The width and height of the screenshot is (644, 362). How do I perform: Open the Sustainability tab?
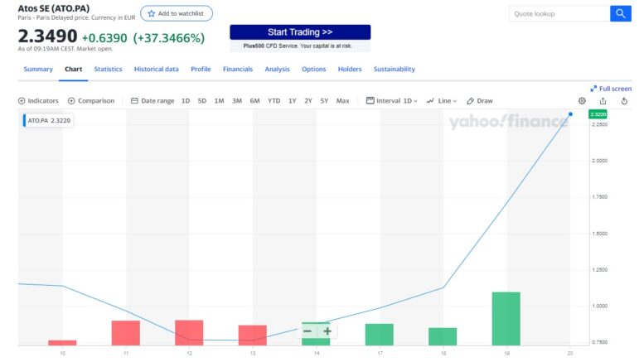395,69
